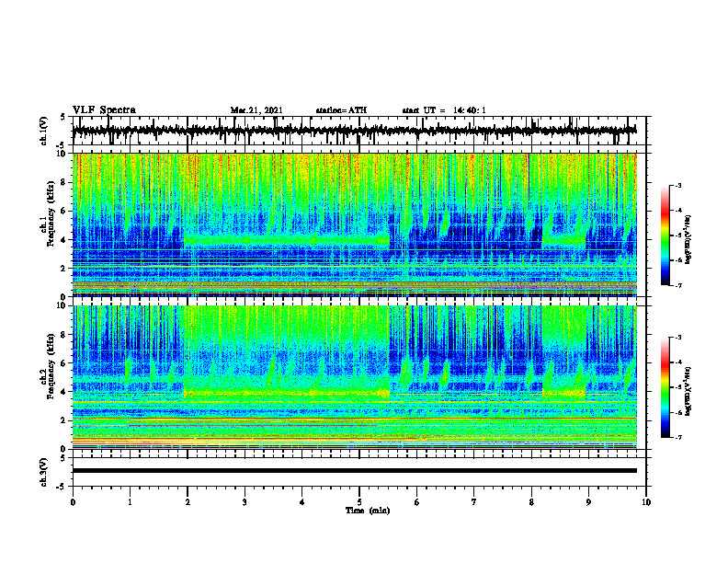Click the time axis tick label "6"
This screenshot has height=563, width=728.
[x=417, y=502]
